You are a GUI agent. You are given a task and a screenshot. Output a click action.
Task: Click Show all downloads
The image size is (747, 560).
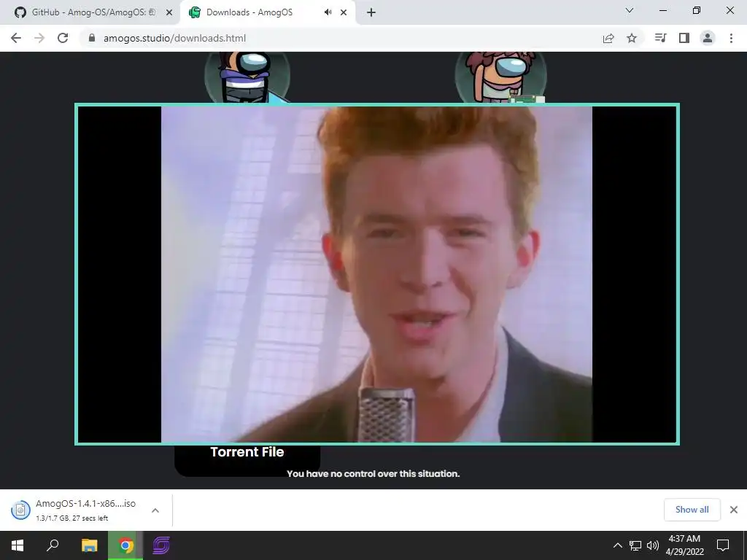(x=692, y=510)
